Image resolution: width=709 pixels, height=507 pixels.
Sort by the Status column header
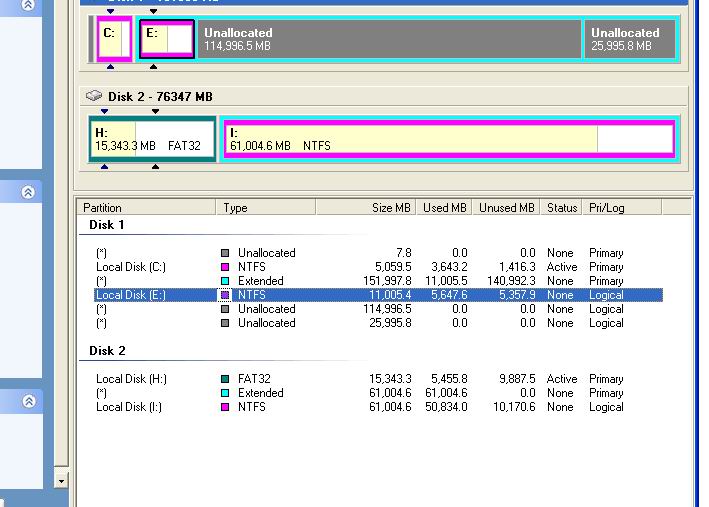(561, 208)
